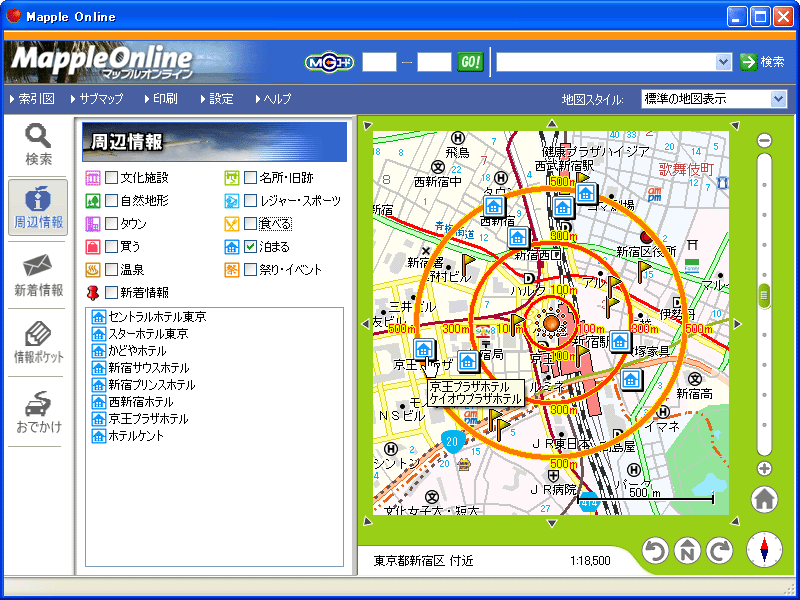Rotate map clockwise

(719, 551)
